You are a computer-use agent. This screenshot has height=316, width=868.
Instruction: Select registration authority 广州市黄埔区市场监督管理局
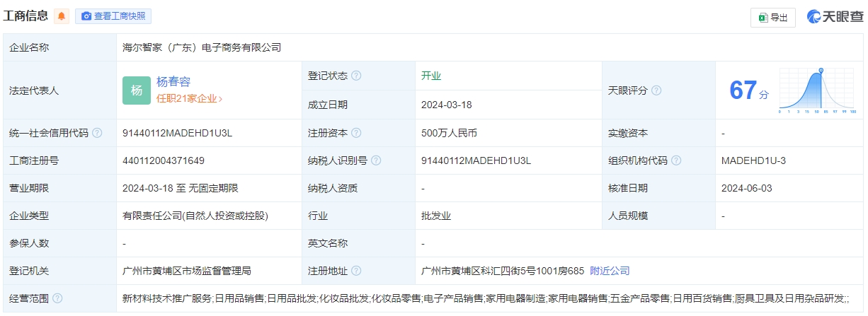pos(187,271)
